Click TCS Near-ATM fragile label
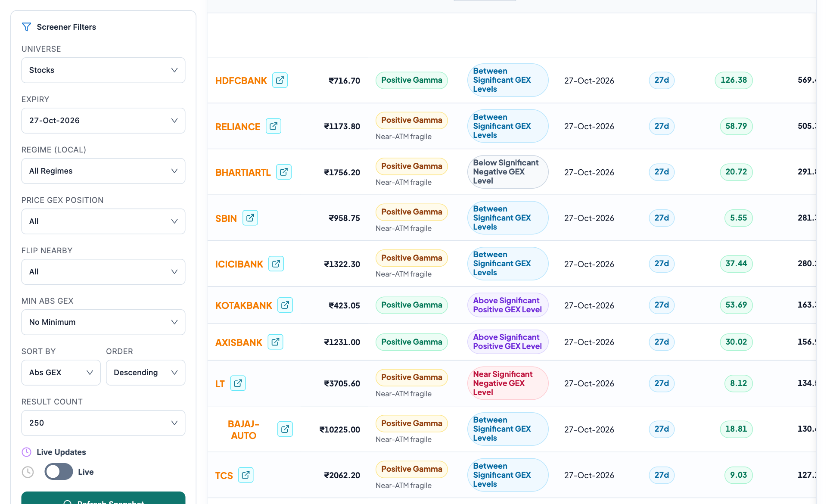827x504 pixels. pyautogui.click(x=404, y=485)
